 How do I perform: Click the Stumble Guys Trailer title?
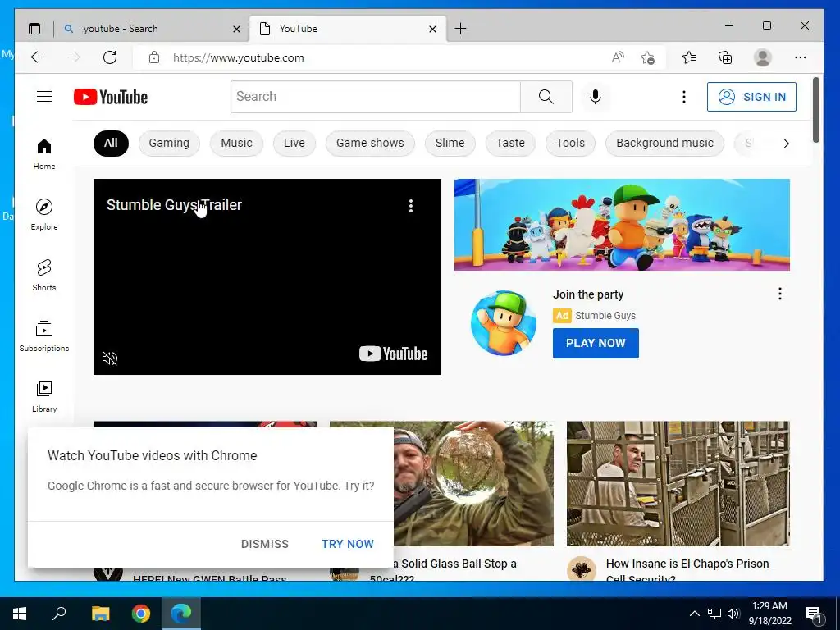[174, 204]
